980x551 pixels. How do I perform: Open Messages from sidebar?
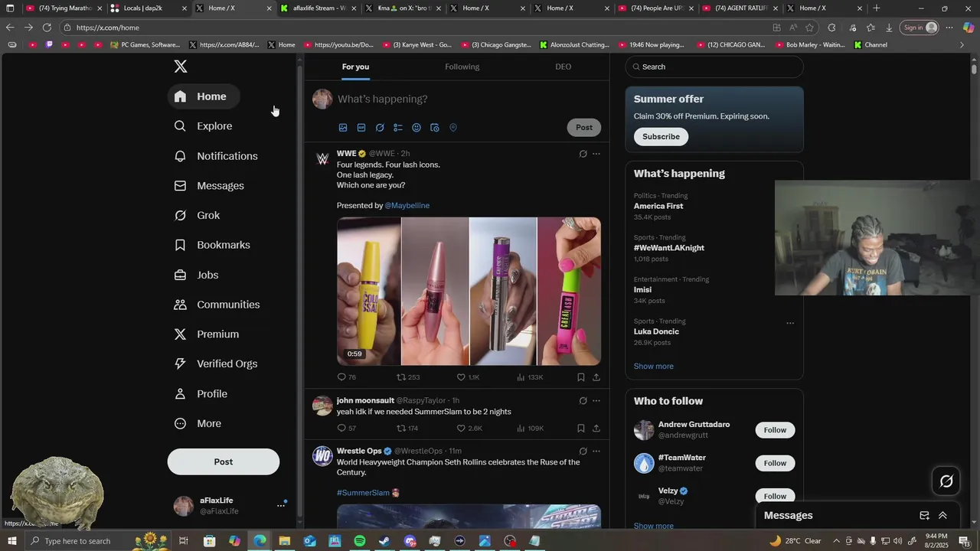coord(209,186)
